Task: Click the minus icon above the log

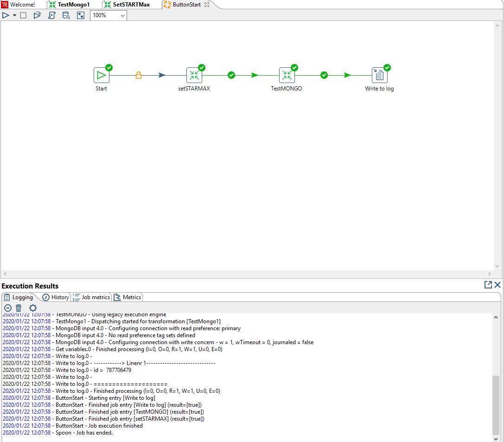Action: click(7, 307)
